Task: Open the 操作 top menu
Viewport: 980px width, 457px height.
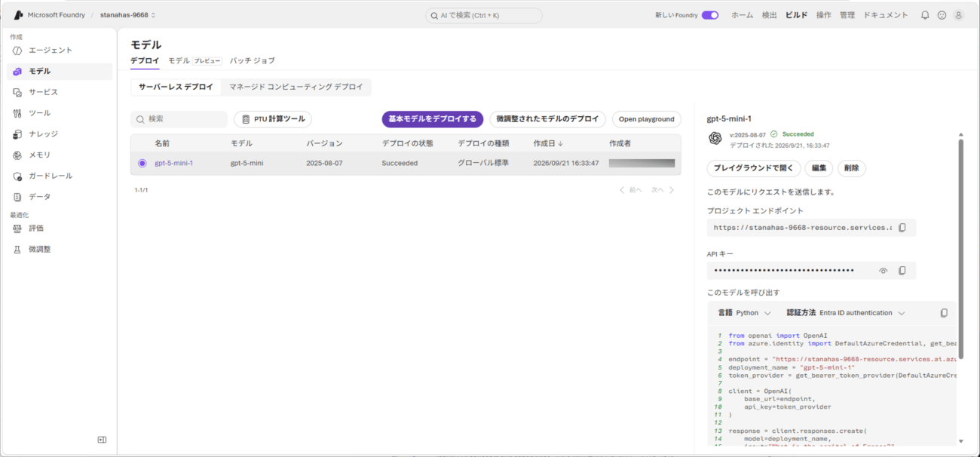Action: click(824, 15)
